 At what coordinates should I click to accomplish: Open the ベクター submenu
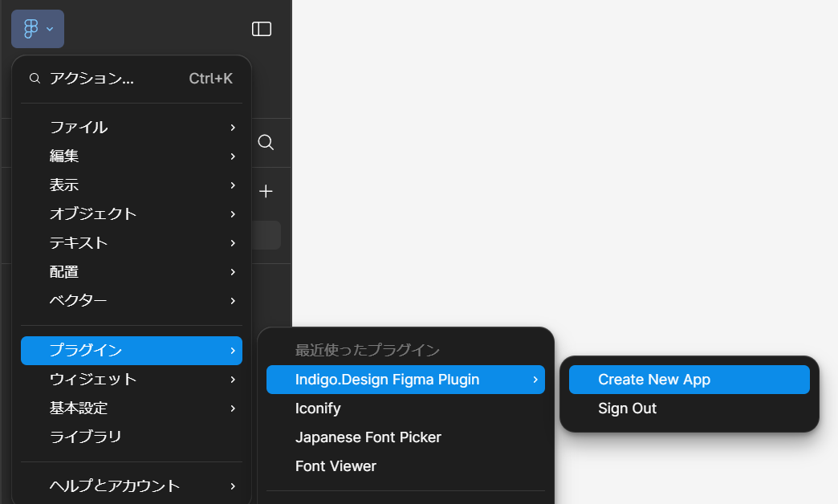click(132, 300)
